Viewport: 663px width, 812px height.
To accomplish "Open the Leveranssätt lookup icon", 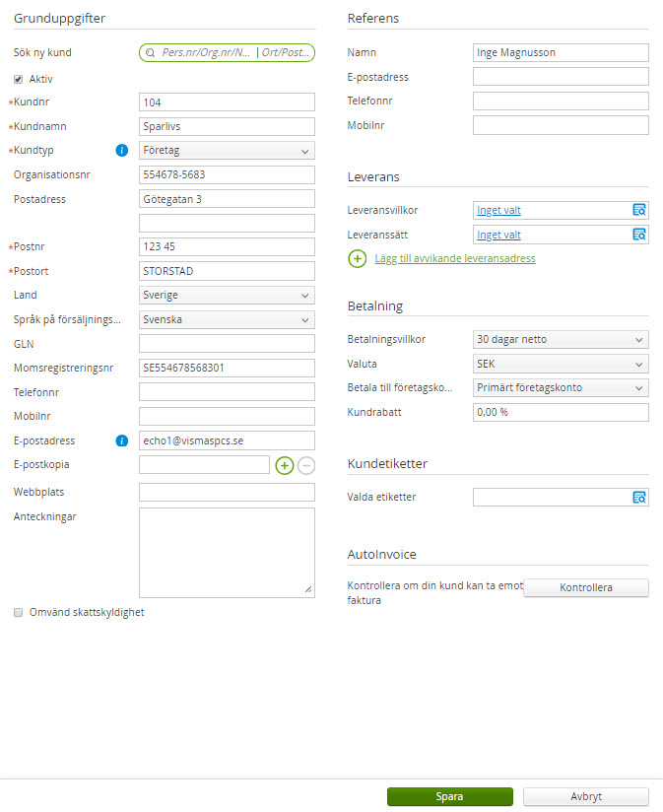I will click(639, 235).
